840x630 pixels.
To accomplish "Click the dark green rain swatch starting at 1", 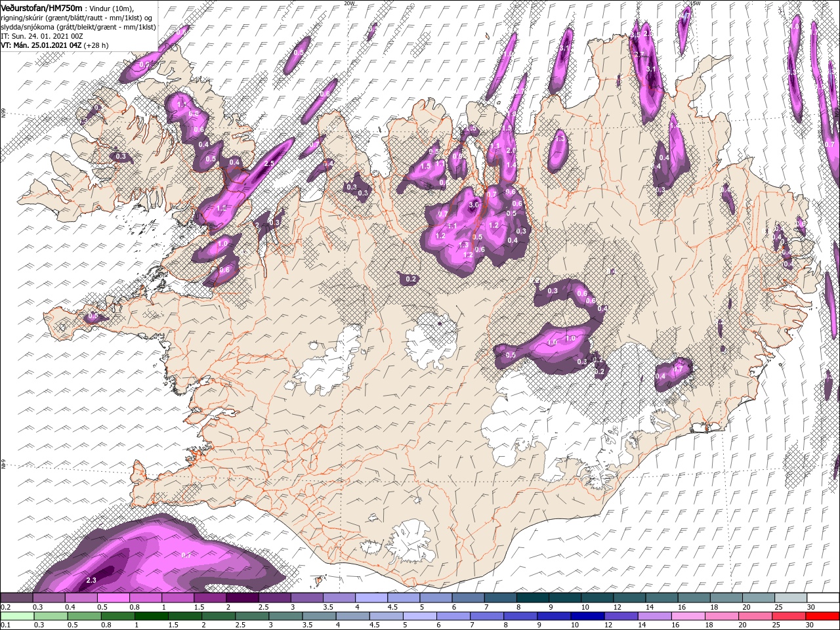I will [151, 616].
